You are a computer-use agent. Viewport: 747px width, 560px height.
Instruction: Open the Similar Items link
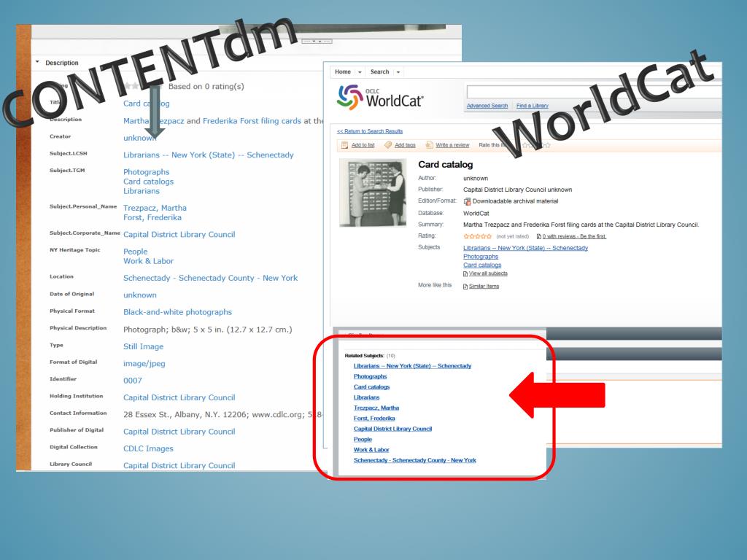484,286
